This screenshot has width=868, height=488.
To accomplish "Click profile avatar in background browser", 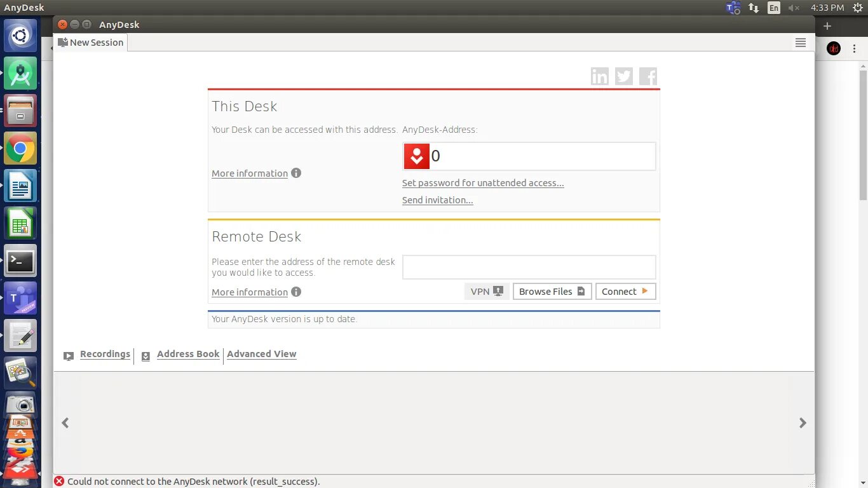I will (x=834, y=48).
